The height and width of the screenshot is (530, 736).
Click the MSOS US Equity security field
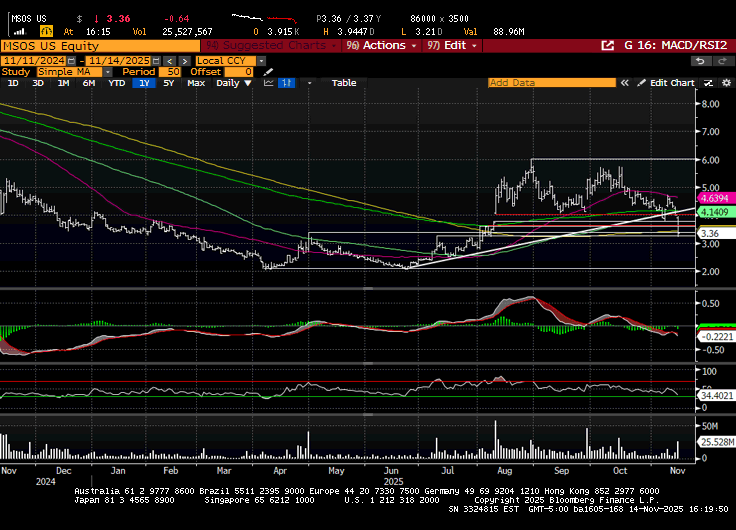click(x=100, y=46)
